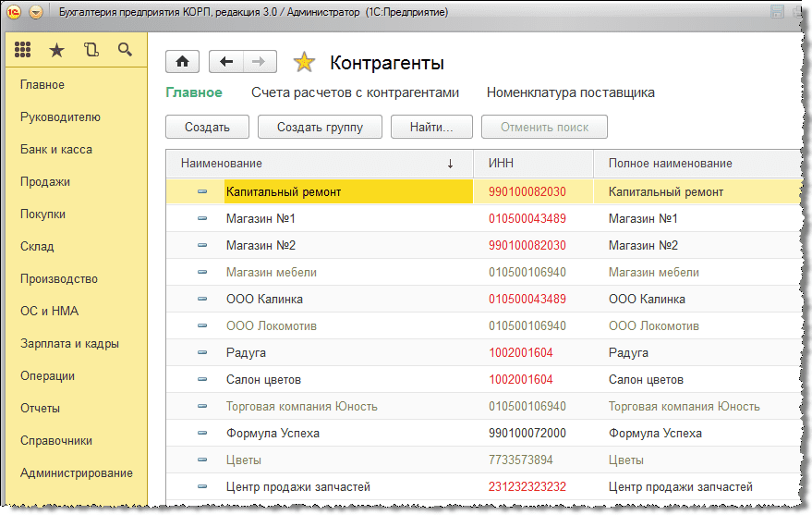Switch to Счета расчетов с контрагентами tab
Screen dimensions: 812x515
pos(355,92)
